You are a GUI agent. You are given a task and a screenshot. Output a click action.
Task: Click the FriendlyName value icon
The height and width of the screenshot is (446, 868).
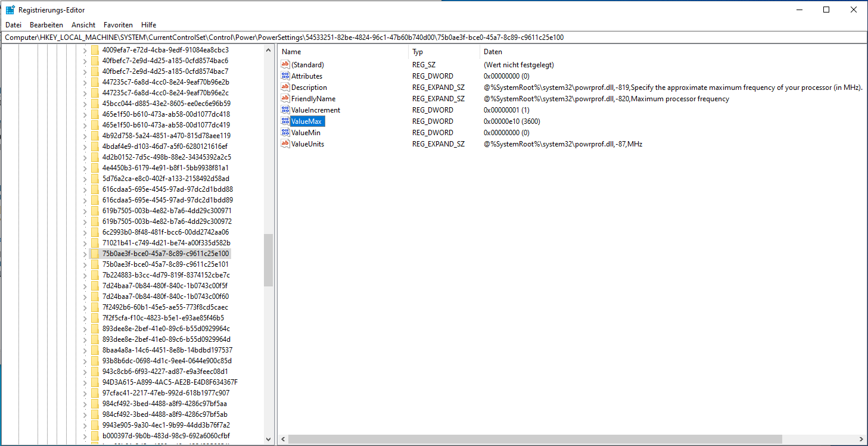click(285, 98)
